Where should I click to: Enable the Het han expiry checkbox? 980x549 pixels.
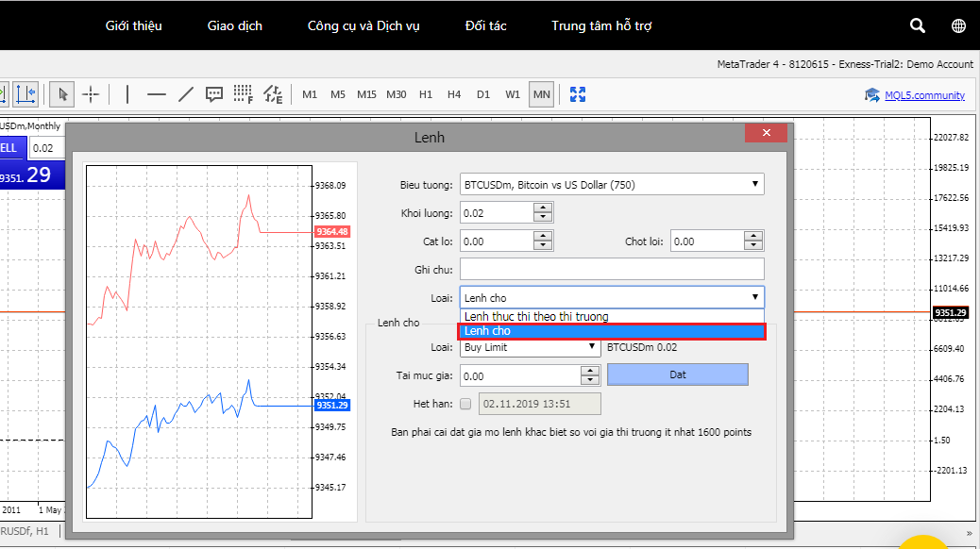click(x=465, y=404)
